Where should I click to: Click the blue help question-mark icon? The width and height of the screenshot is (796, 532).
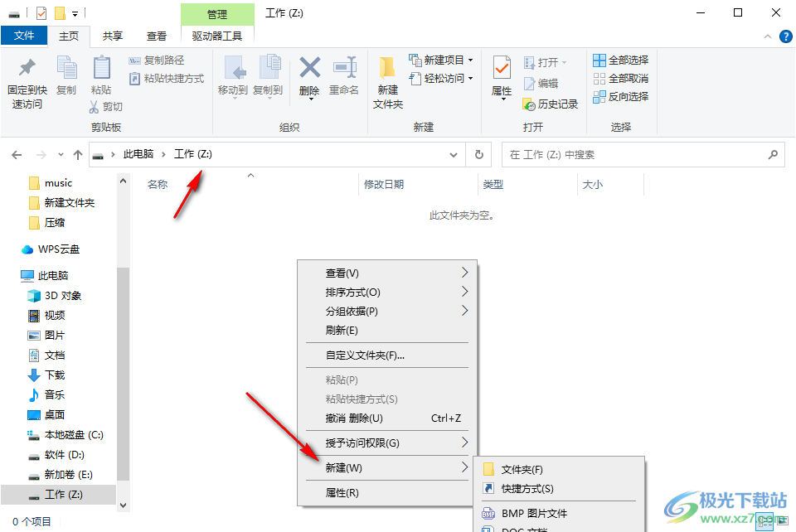(785, 36)
